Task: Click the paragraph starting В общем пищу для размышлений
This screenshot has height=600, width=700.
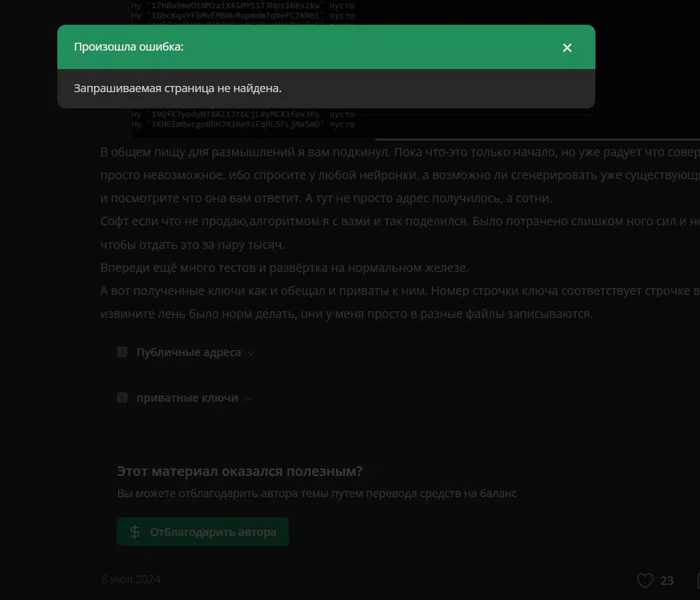Action: click(x=400, y=152)
